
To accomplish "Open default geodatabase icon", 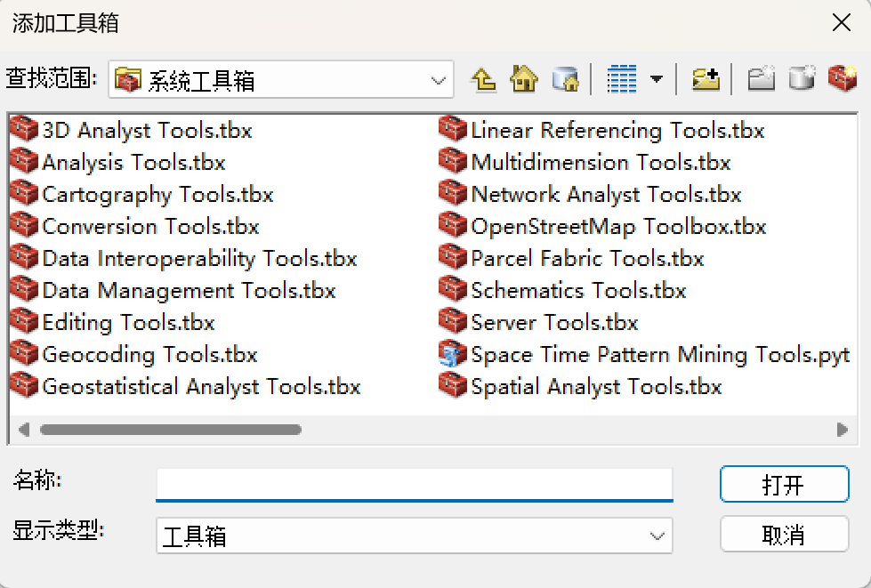I will click(x=566, y=79).
